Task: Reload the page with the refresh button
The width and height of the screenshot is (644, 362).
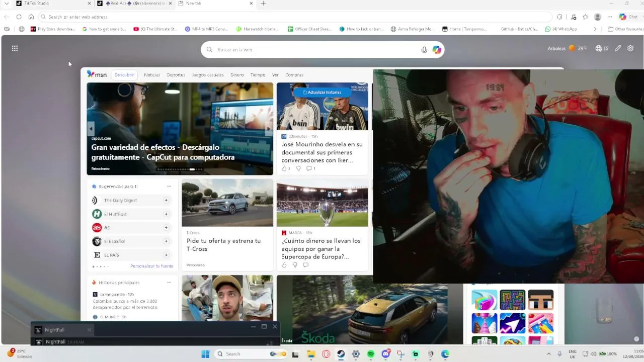Action: tap(19, 17)
